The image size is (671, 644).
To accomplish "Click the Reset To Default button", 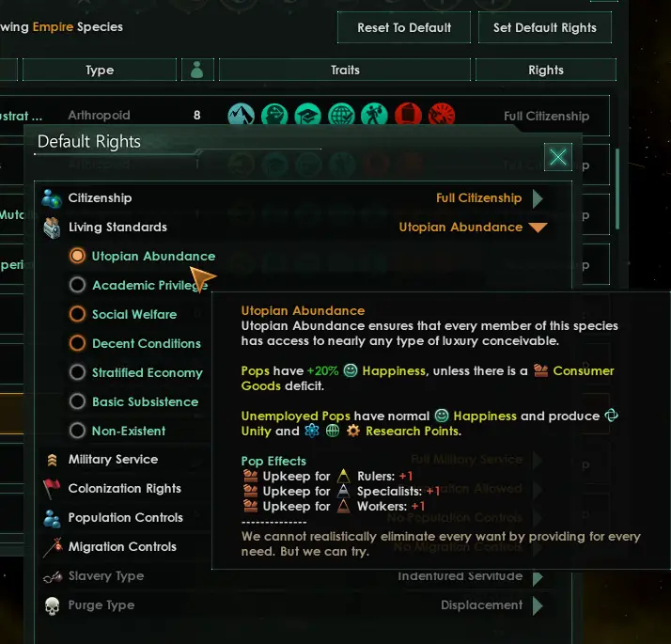I will pyautogui.click(x=404, y=28).
